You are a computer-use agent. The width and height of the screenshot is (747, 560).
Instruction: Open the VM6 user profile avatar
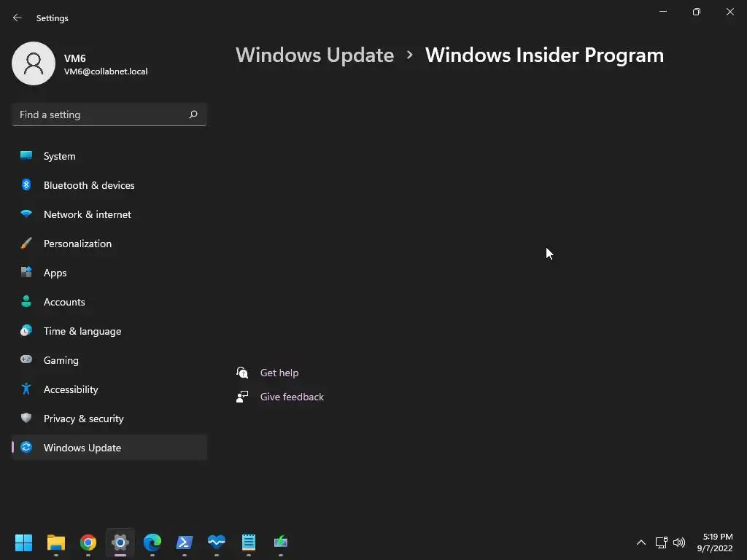coord(34,63)
